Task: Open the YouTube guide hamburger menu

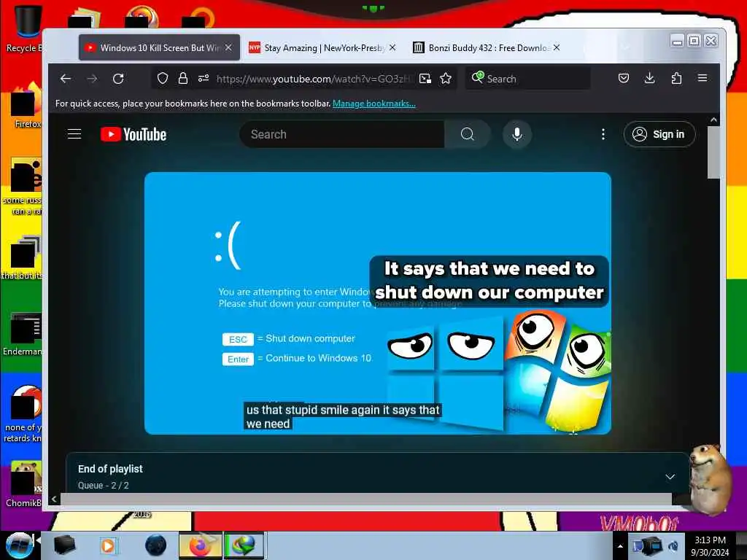Action: [x=74, y=134]
